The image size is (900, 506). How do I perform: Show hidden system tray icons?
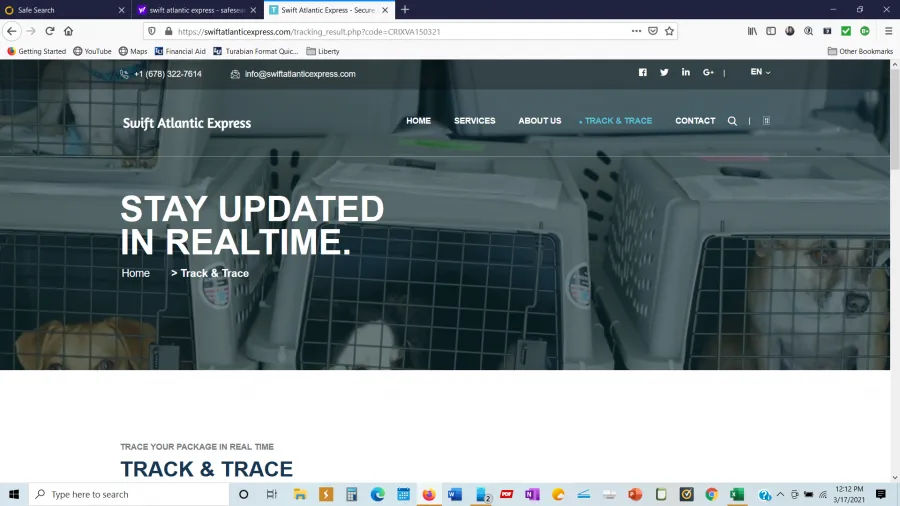[x=780, y=494]
